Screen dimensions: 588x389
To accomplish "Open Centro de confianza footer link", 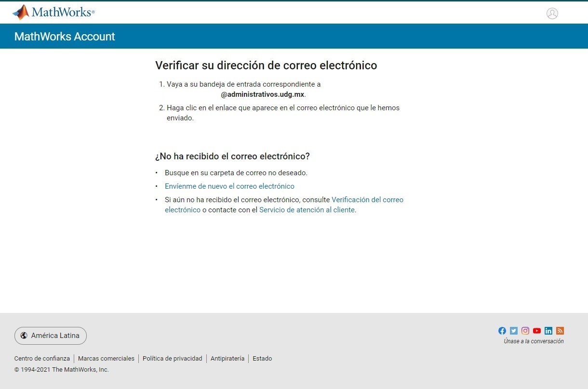I will coord(42,359).
